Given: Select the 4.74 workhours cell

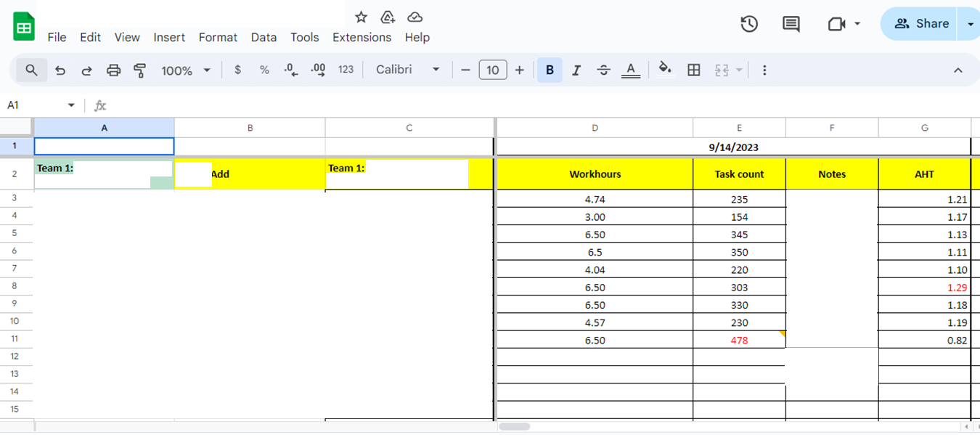Looking at the screenshot, I should point(595,199).
